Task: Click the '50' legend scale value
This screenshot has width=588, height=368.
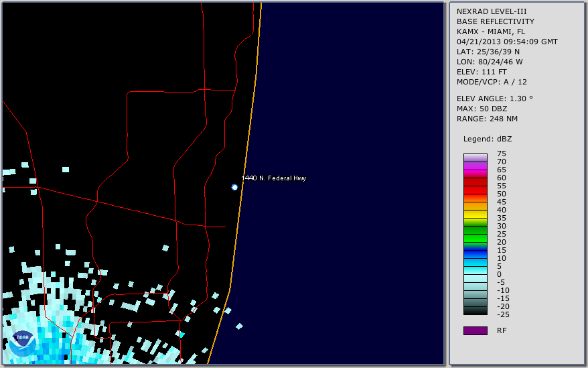Action: tap(502, 194)
